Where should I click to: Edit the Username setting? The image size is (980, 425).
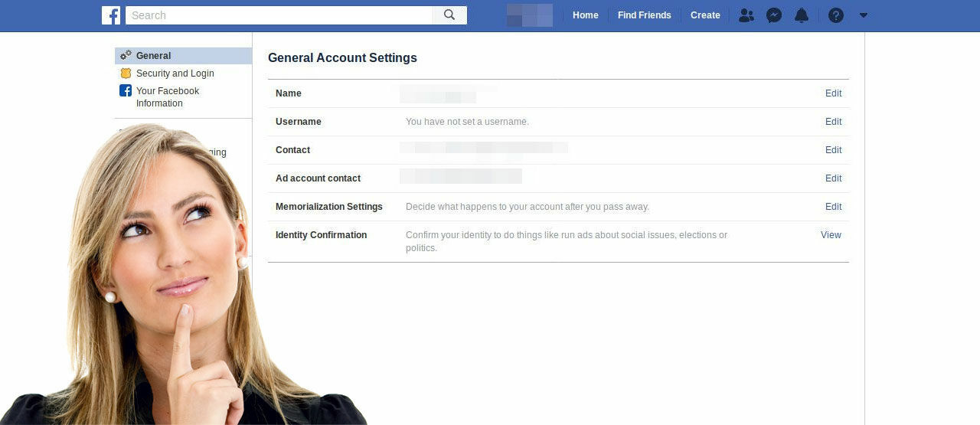(x=833, y=122)
